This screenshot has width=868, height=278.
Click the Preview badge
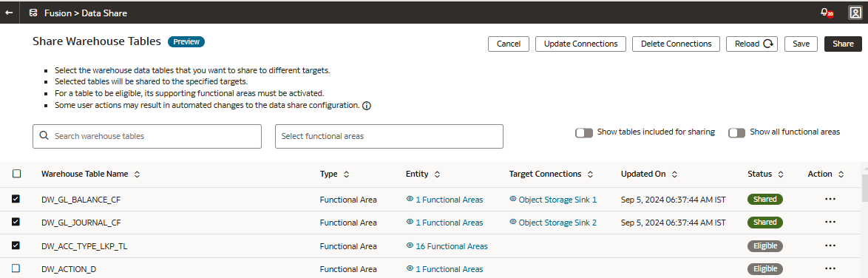point(186,41)
